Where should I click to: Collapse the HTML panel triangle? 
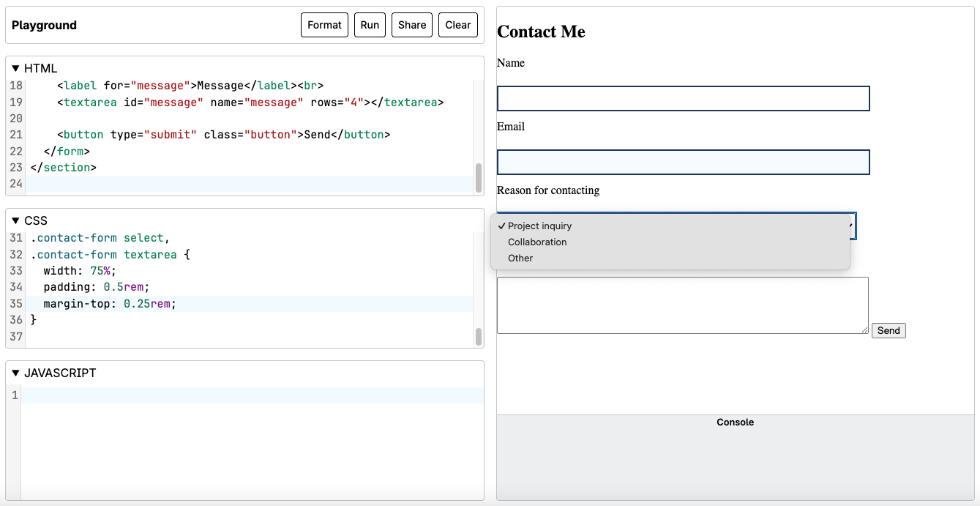[x=15, y=69]
